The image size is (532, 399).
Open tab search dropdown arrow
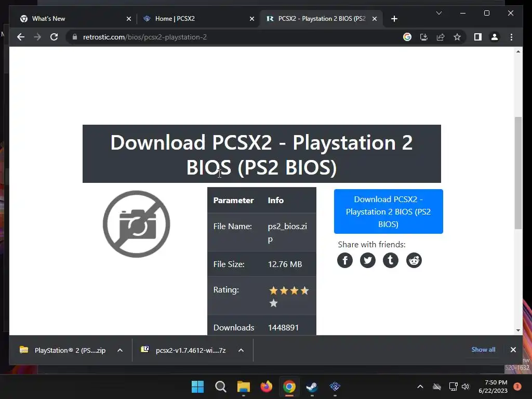click(438, 13)
